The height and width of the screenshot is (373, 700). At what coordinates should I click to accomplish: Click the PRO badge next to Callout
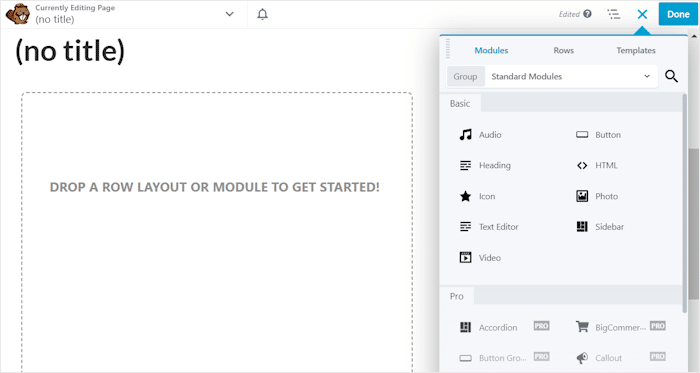point(658,356)
